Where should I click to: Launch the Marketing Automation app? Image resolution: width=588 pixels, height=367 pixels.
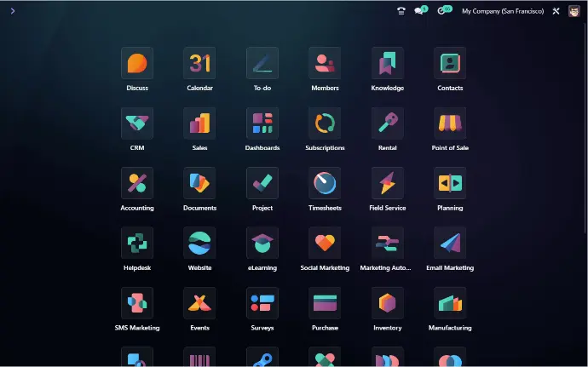point(388,243)
